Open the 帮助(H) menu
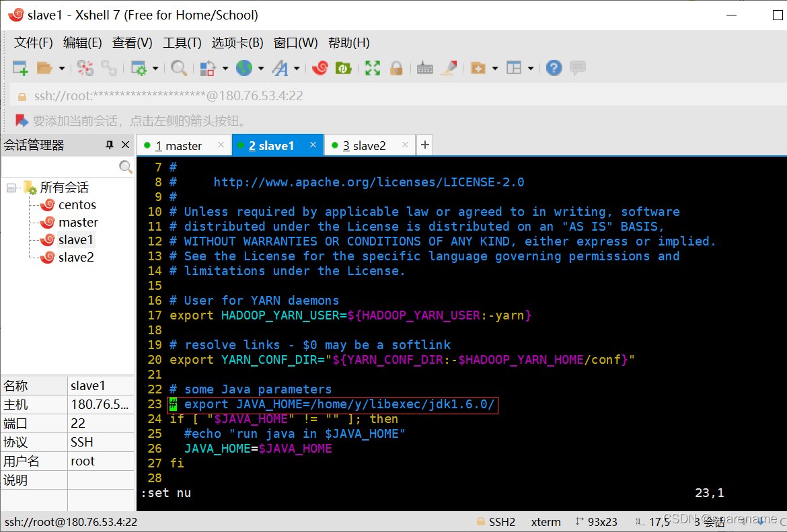The height and width of the screenshot is (532, 787). 349,42
